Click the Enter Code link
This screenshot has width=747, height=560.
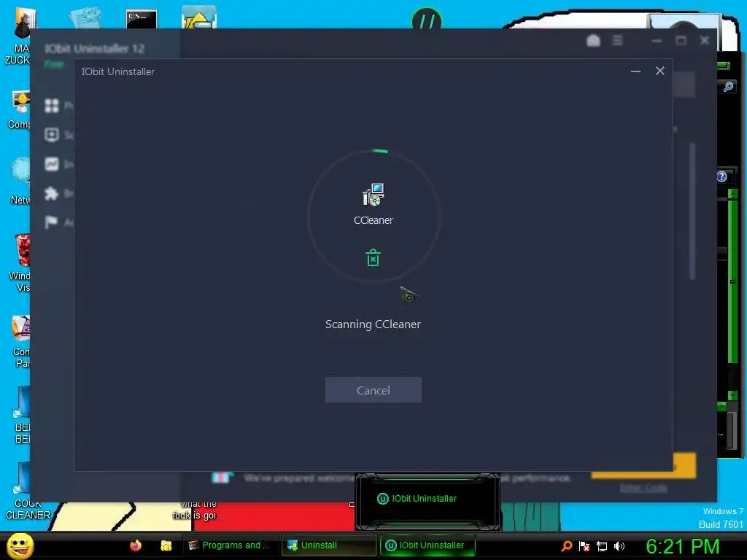tap(643, 488)
